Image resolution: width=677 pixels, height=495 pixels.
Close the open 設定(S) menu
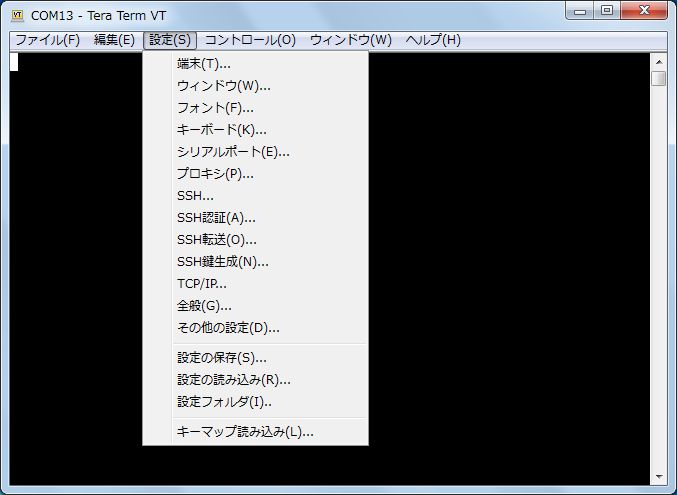click(x=170, y=40)
